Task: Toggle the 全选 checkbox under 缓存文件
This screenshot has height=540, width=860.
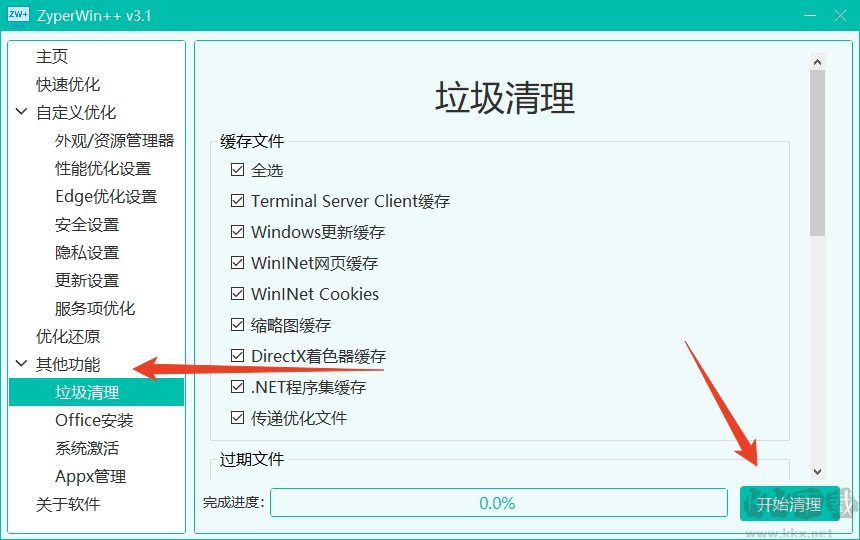Action: [237, 169]
